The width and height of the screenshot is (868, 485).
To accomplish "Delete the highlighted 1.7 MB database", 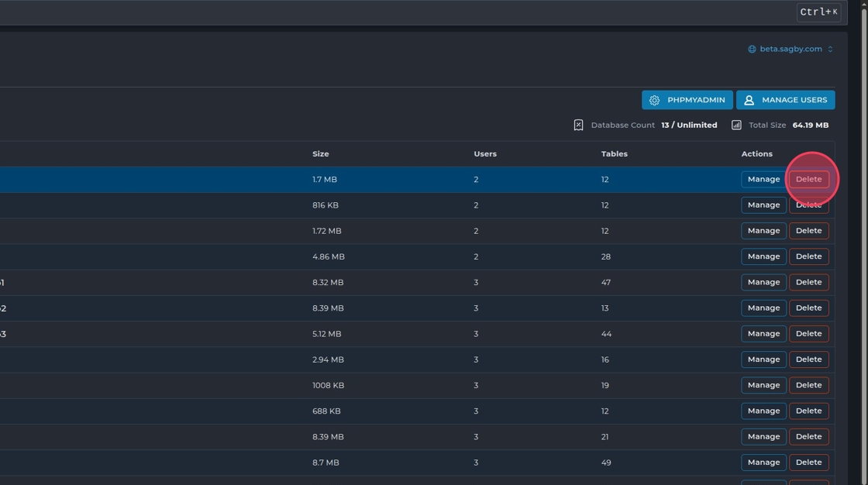I will tap(808, 179).
